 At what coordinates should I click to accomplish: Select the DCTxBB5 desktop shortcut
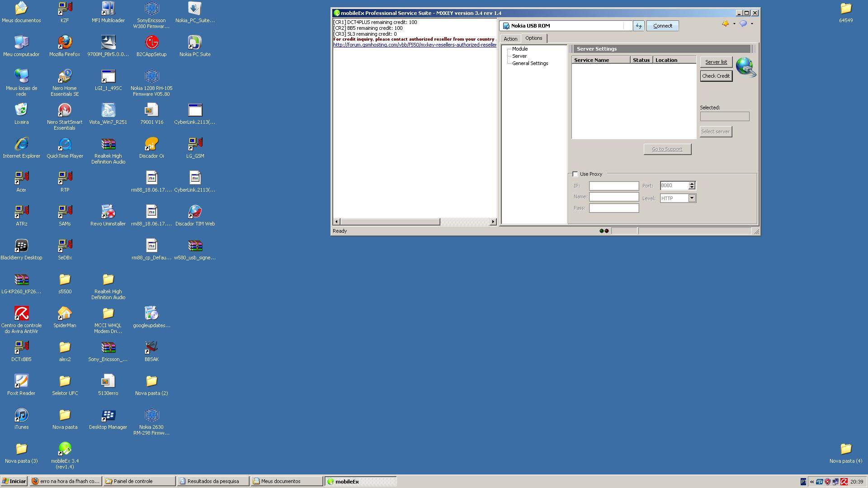[x=21, y=351]
